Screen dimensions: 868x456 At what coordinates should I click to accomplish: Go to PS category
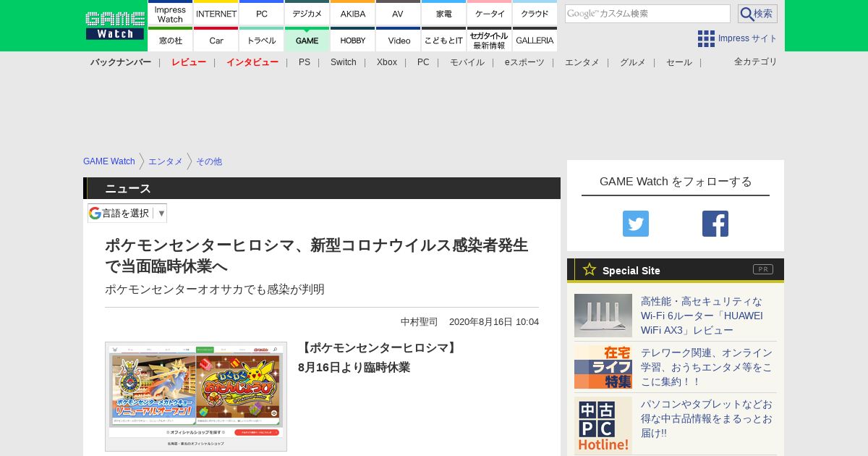tap(305, 62)
